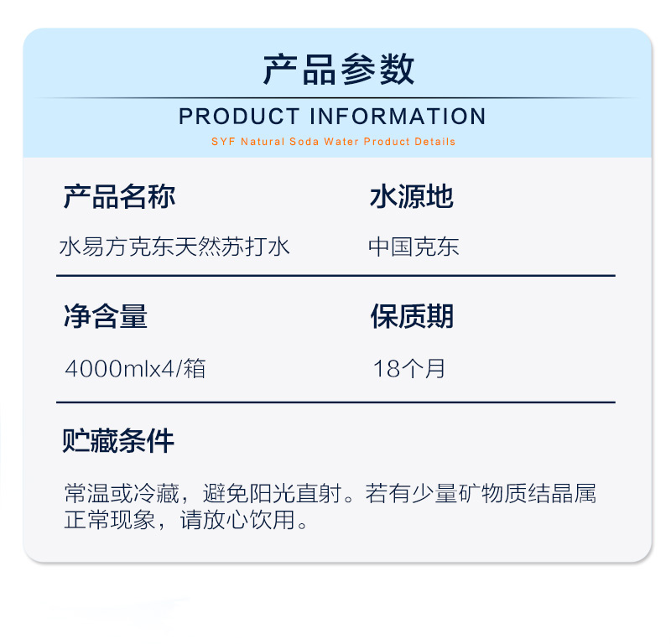
Task: Click the divider line below 中国克东
Action: (336, 276)
